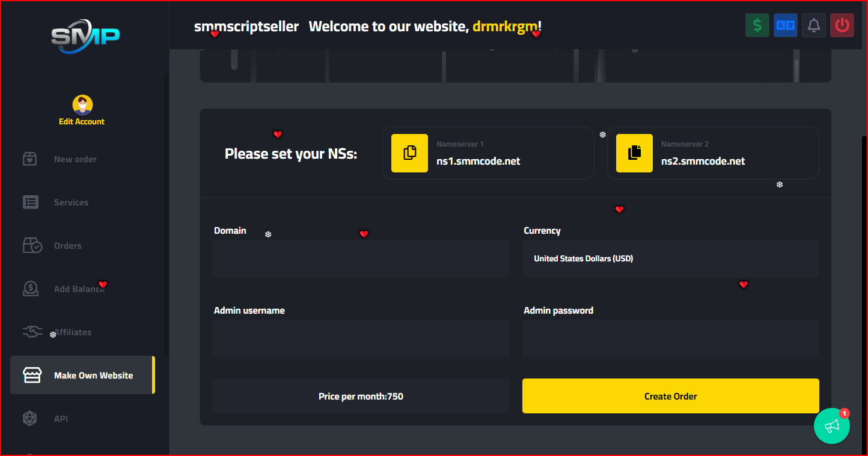868x456 pixels.
Task: Open the green dollar funds icon
Action: [757, 25]
